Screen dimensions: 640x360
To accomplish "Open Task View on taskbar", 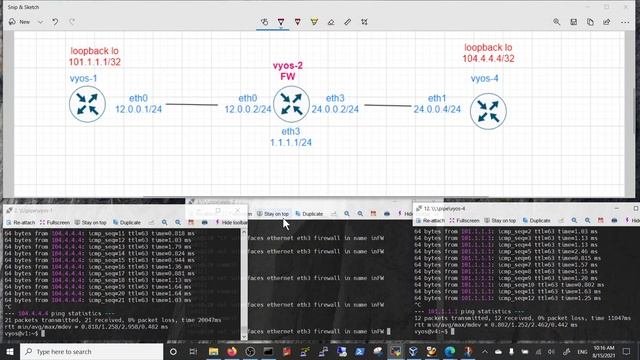I will coord(193,351).
